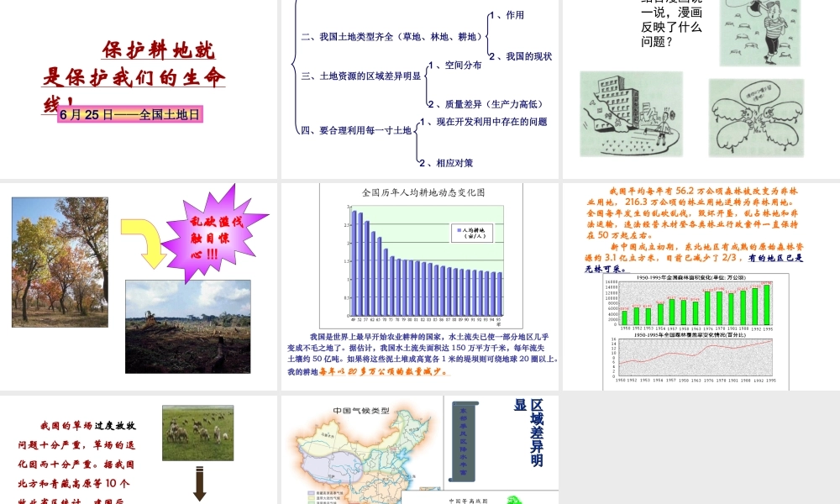Select the cleared forest land photo
840x504 pixels.
coord(188,327)
